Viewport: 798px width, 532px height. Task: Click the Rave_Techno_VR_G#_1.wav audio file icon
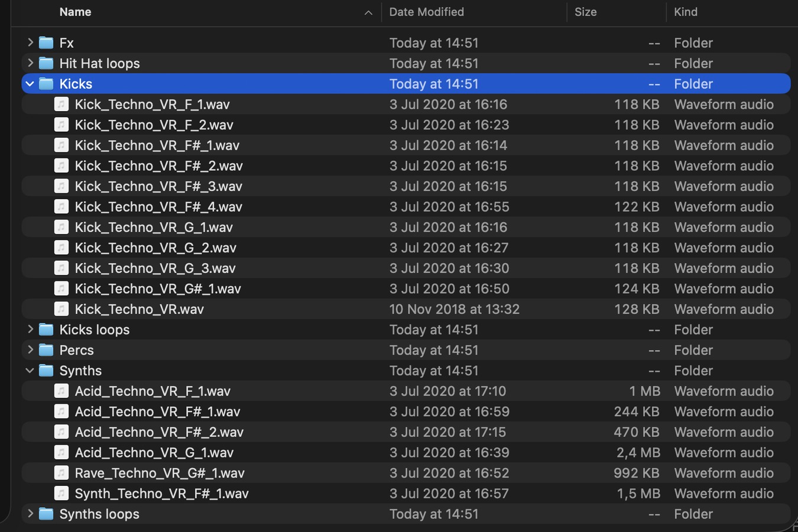tap(61, 473)
